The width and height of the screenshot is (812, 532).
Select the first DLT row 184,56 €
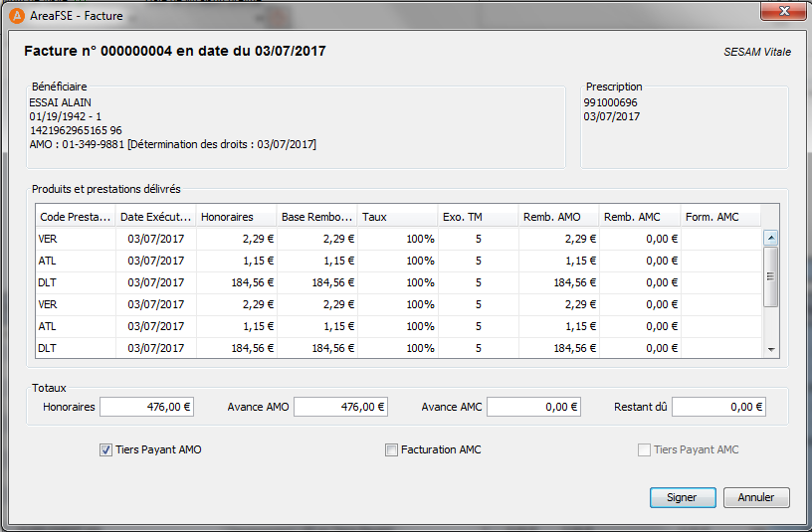click(399, 282)
